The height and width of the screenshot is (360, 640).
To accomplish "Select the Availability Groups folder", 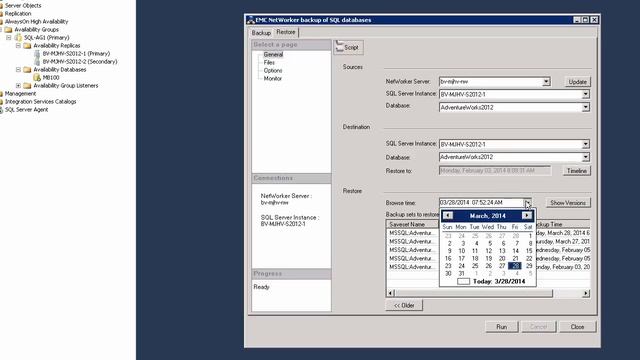I will point(36,30).
